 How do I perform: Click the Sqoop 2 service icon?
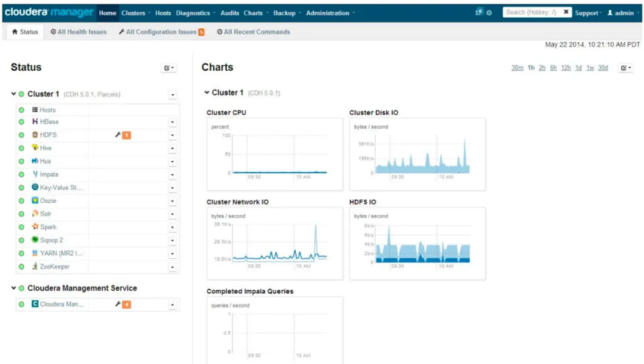click(x=35, y=240)
